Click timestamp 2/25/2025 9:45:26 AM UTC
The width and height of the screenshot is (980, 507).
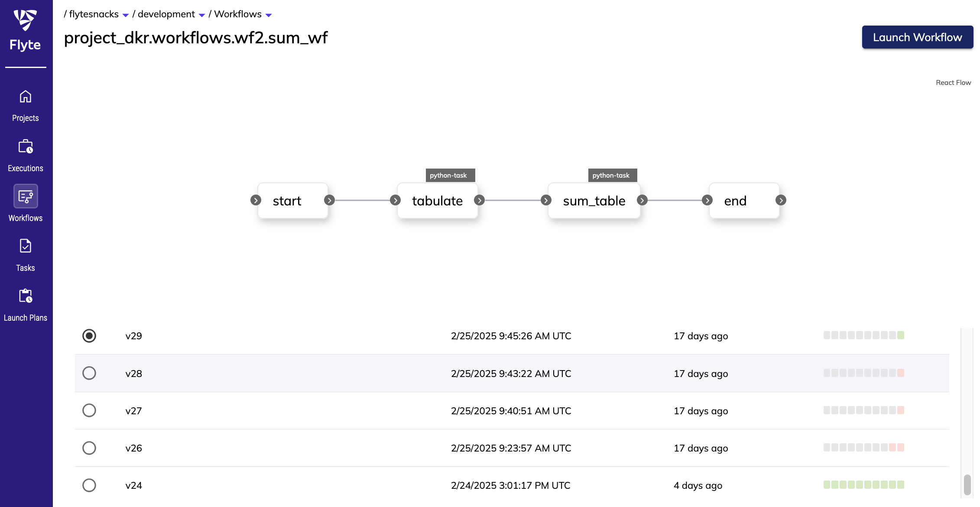[x=511, y=336]
